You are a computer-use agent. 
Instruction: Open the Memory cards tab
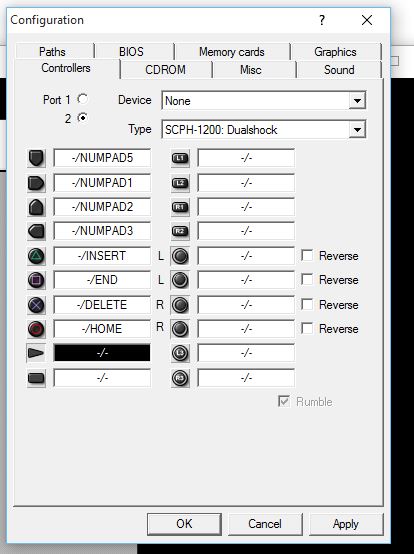[x=232, y=52]
